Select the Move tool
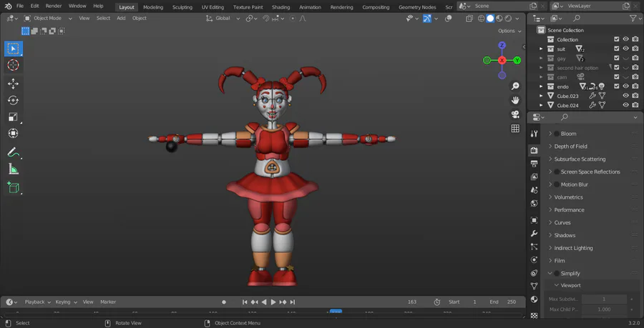 tap(14, 84)
